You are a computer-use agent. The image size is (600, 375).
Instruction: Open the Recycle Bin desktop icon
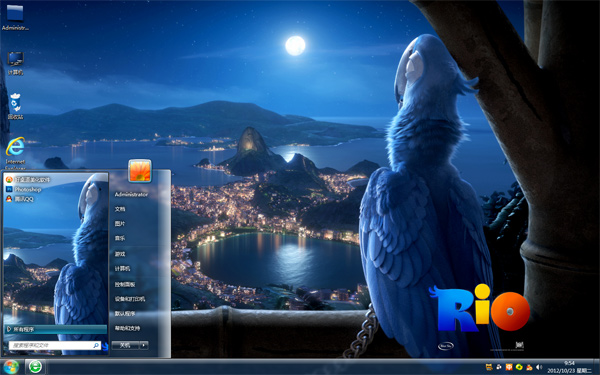(x=15, y=106)
